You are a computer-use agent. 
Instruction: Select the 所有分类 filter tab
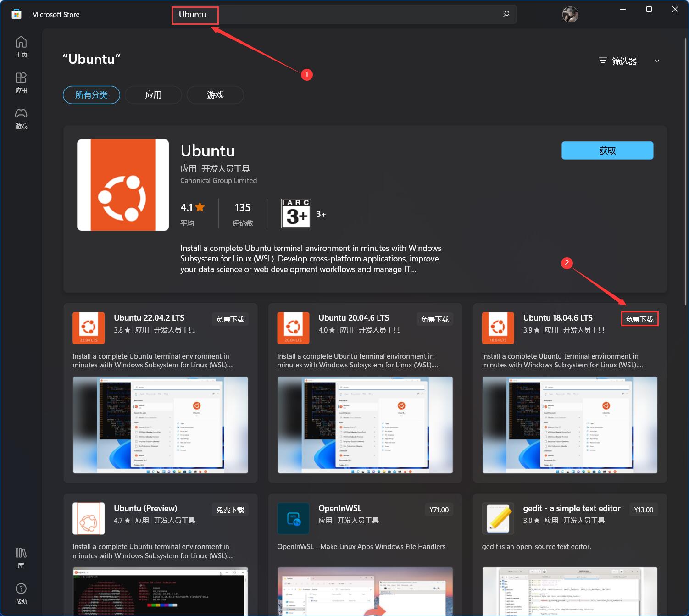pyautogui.click(x=91, y=95)
